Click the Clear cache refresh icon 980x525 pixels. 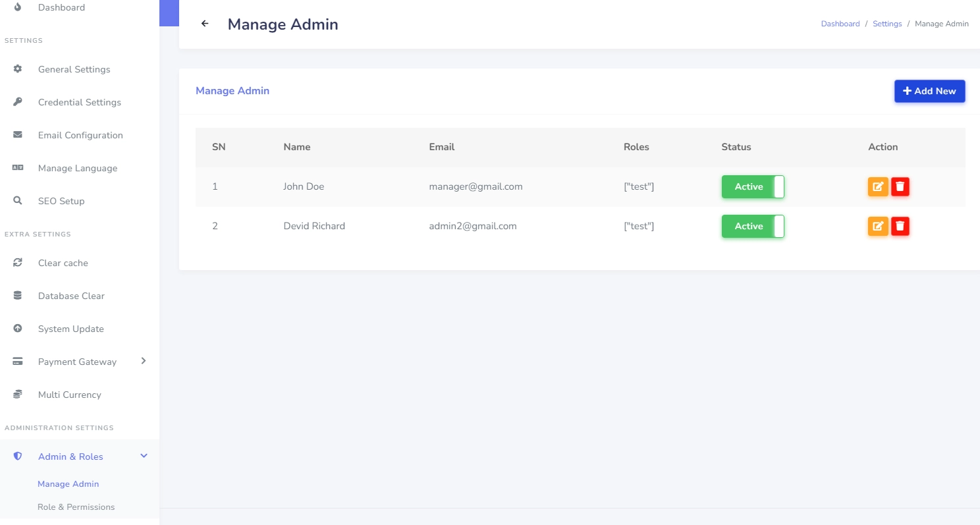click(x=18, y=263)
